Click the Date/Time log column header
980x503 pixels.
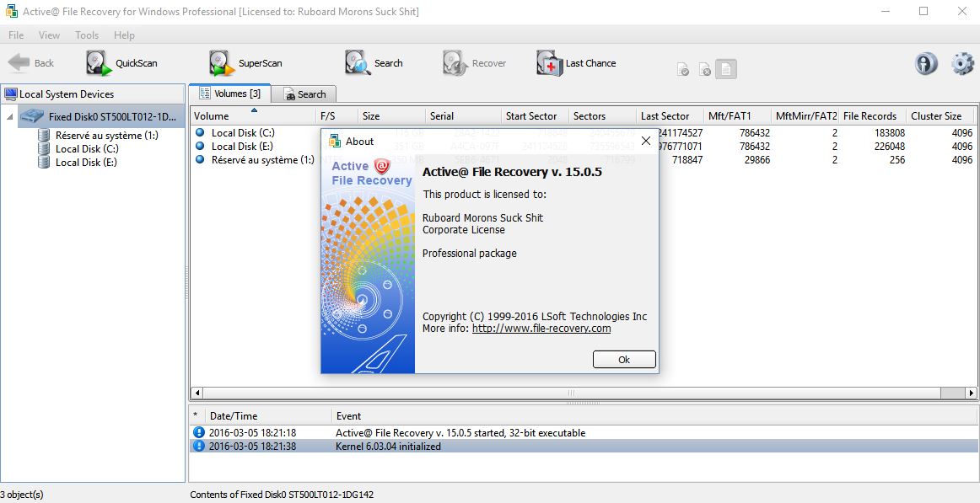pyautogui.click(x=269, y=416)
